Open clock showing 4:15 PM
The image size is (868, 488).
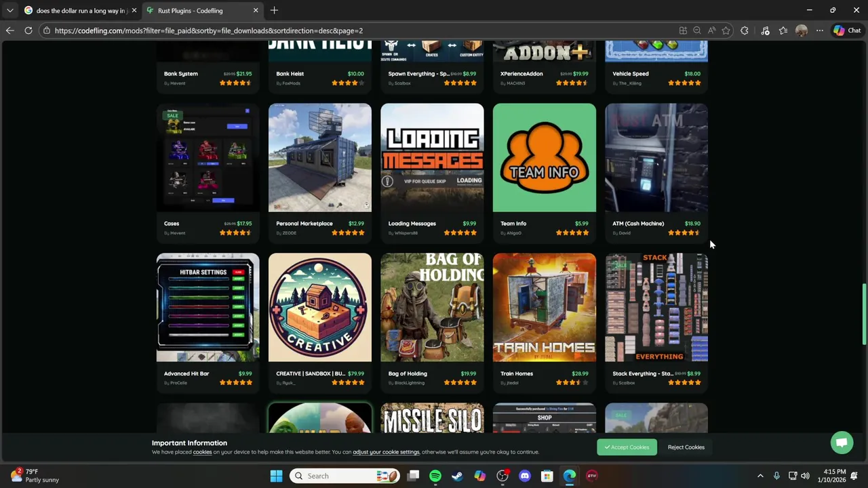pos(833,476)
